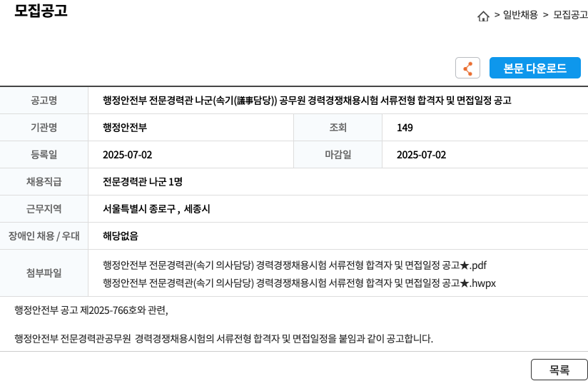This screenshot has width=588, height=381.
Task: Click the 첨부파일 row label
Action: [x=44, y=273]
